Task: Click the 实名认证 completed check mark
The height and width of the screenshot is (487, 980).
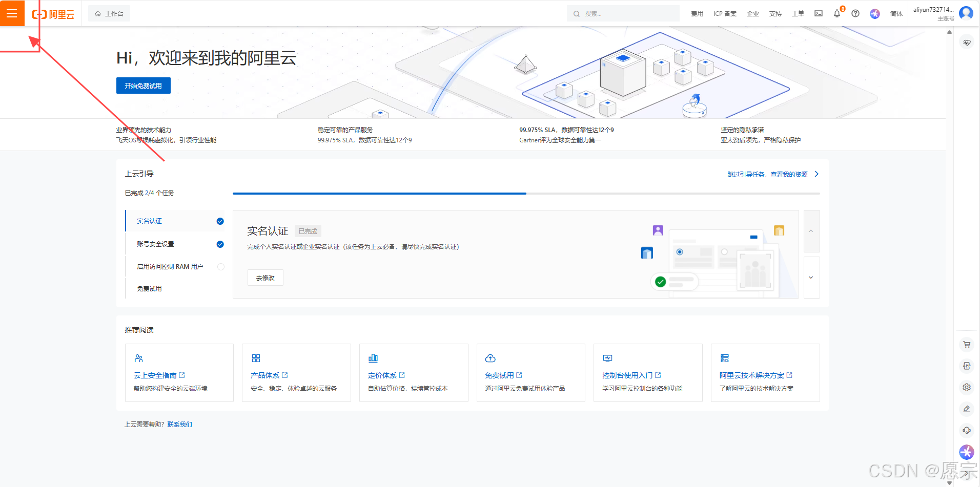Action: point(220,221)
